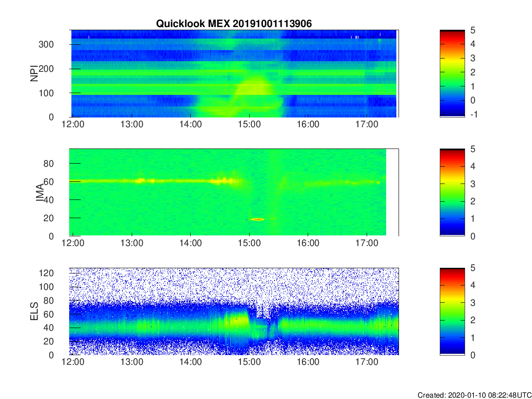This screenshot has height=399, width=532.
Task: Click the title "Quicklook MEX 20191001113906"
Action: [x=234, y=24]
